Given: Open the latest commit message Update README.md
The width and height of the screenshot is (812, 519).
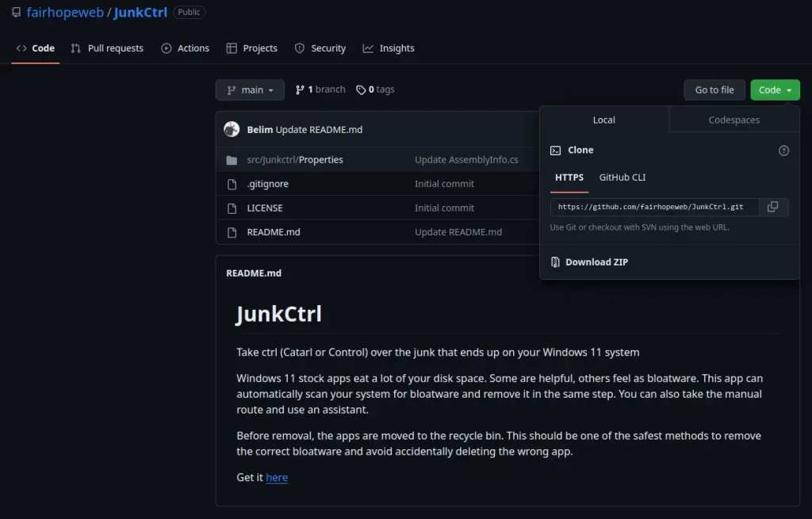Looking at the screenshot, I should tap(319, 130).
